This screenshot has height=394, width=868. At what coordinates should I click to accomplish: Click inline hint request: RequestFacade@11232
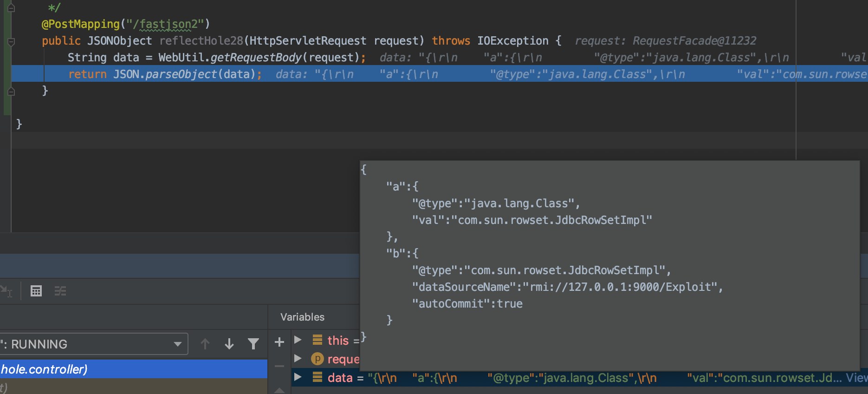(x=666, y=41)
